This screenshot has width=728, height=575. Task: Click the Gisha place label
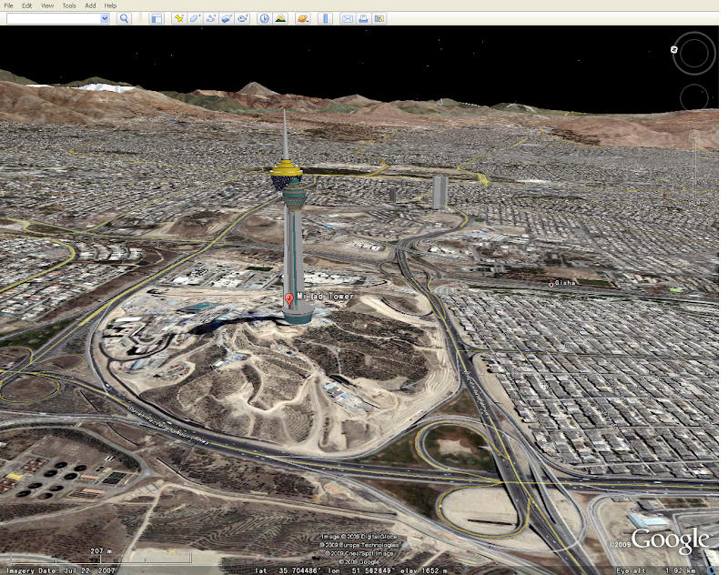pyautogui.click(x=565, y=283)
